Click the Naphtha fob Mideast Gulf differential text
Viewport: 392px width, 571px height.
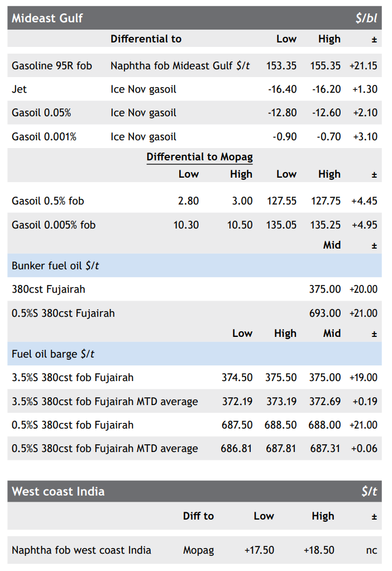(180, 65)
